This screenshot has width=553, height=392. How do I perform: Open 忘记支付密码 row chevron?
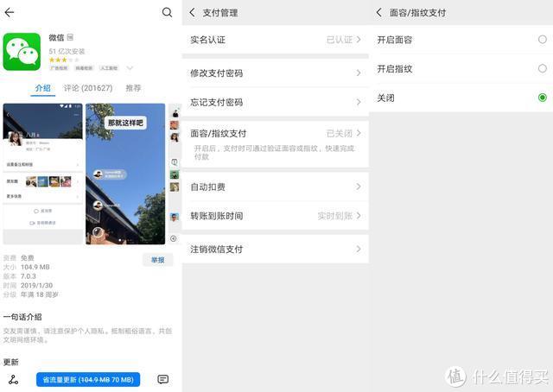[x=359, y=102]
